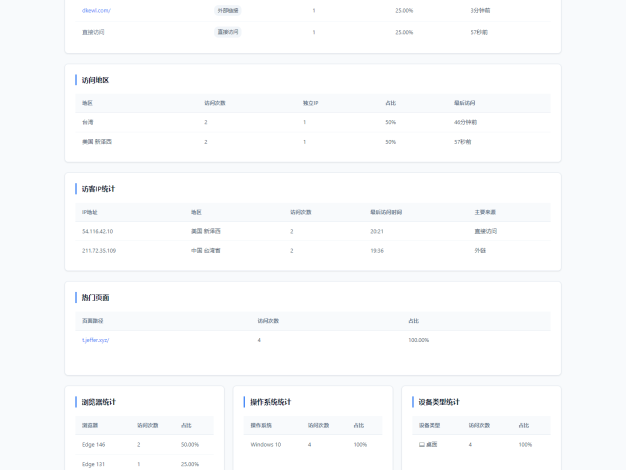
Task: Click the 20:21 last visit time
Action: (x=377, y=231)
